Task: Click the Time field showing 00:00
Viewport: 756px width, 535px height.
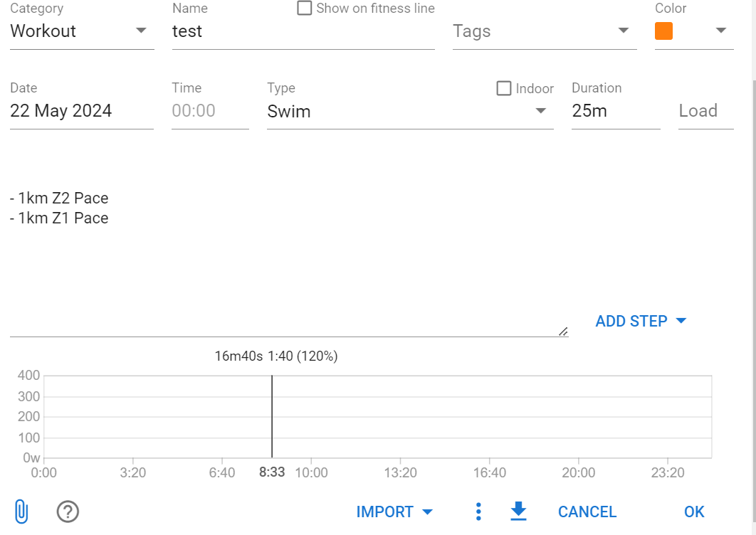Action: pyautogui.click(x=210, y=111)
